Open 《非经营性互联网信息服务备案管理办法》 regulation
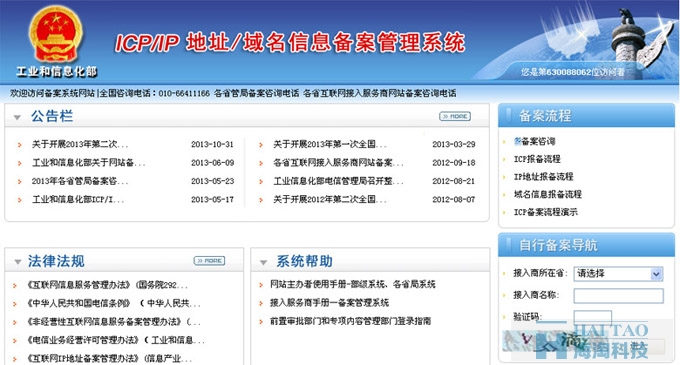 tap(113, 322)
